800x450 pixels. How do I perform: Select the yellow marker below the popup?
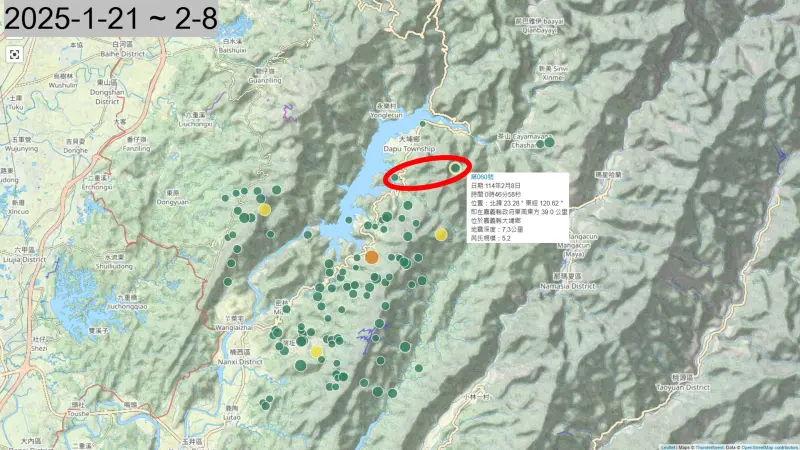[441, 234]
